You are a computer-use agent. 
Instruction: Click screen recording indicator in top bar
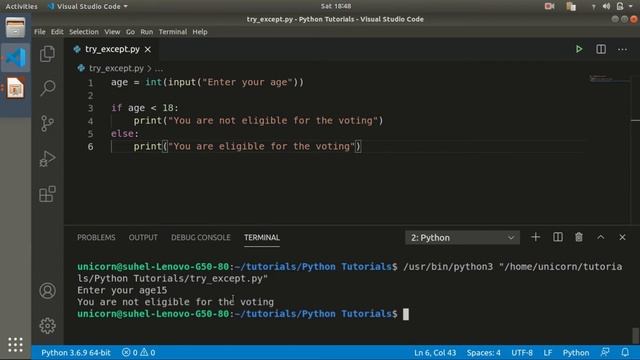(549, 6)
